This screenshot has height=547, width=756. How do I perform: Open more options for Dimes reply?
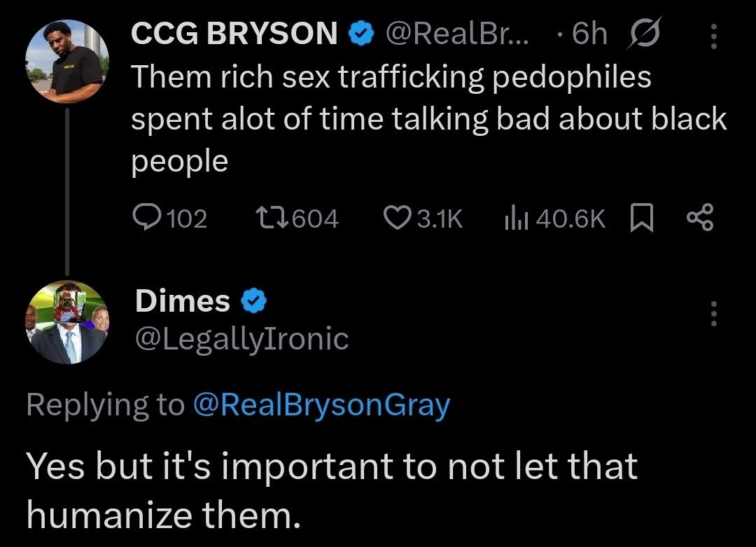coord(713,314)
